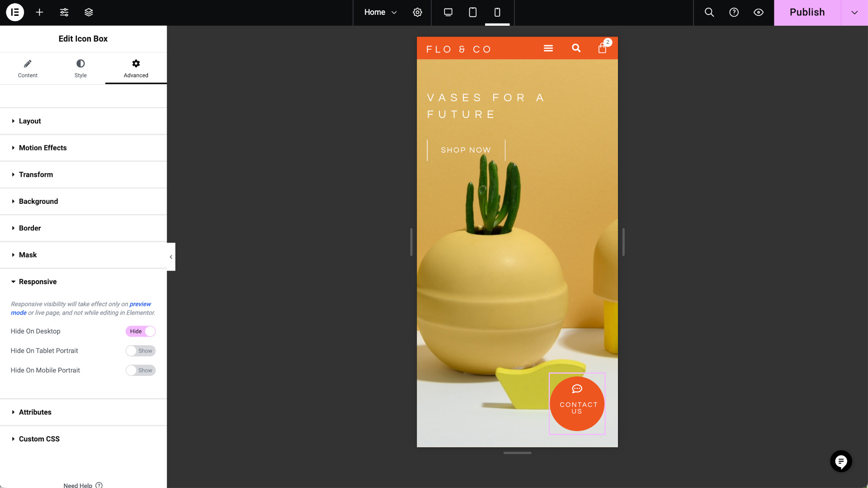Click the Vases For A Future heading

pos(486,106)
